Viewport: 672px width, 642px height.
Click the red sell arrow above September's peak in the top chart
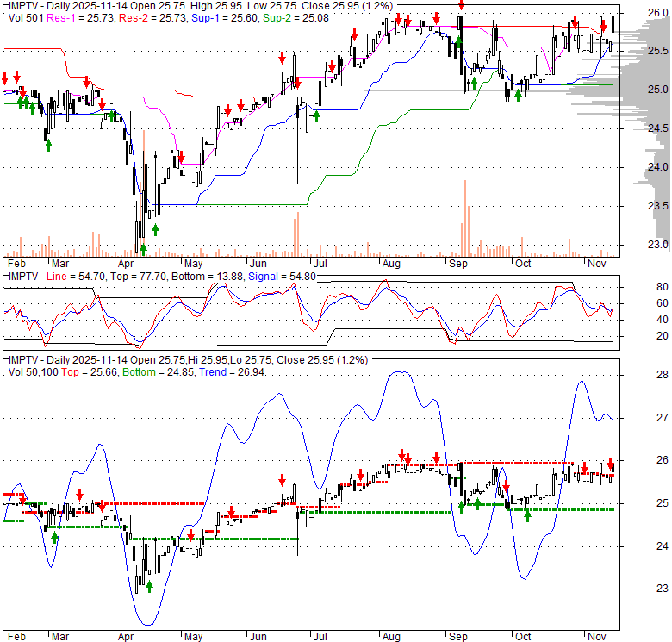462,4
